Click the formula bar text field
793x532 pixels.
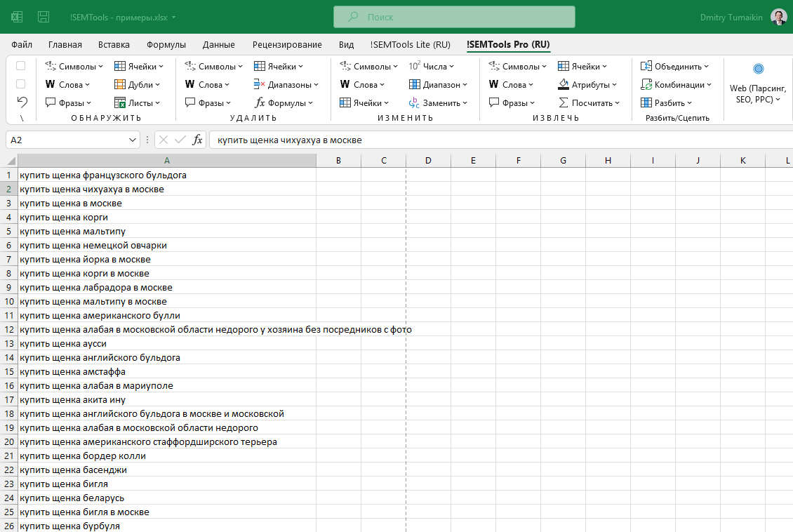point(500,140)
